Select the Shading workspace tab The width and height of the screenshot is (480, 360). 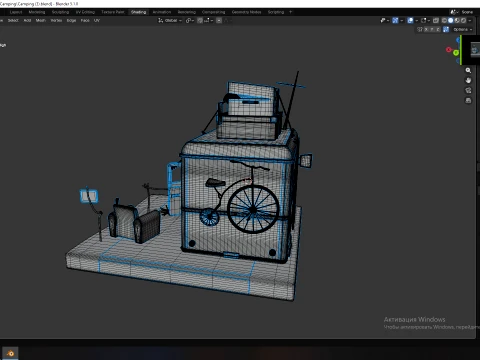(138, 12)
